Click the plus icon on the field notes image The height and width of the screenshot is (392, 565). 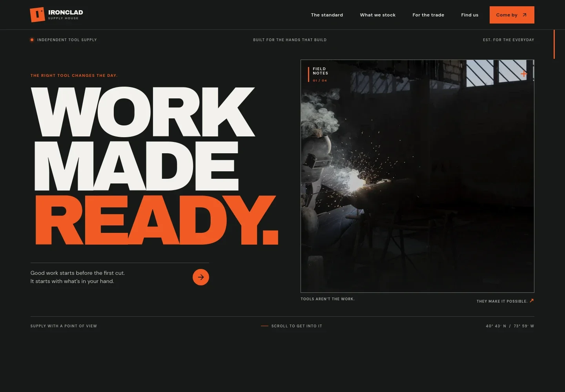point(524,74)
